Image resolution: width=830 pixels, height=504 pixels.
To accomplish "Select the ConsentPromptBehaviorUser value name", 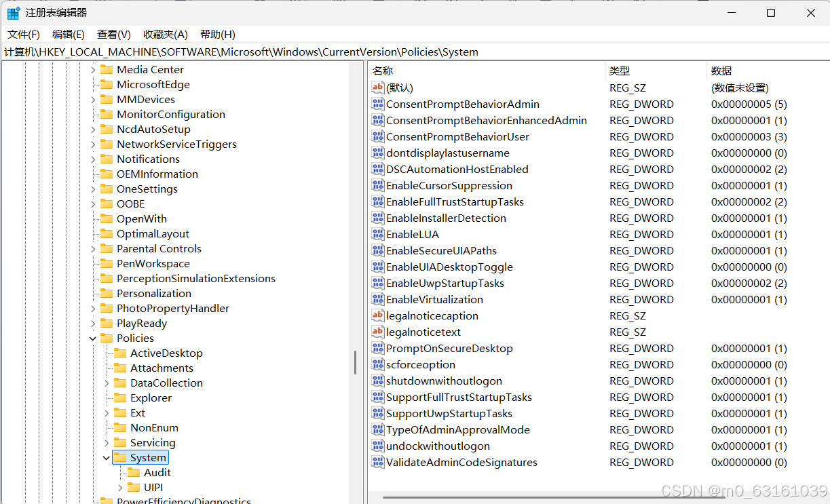I will [457, 136].
